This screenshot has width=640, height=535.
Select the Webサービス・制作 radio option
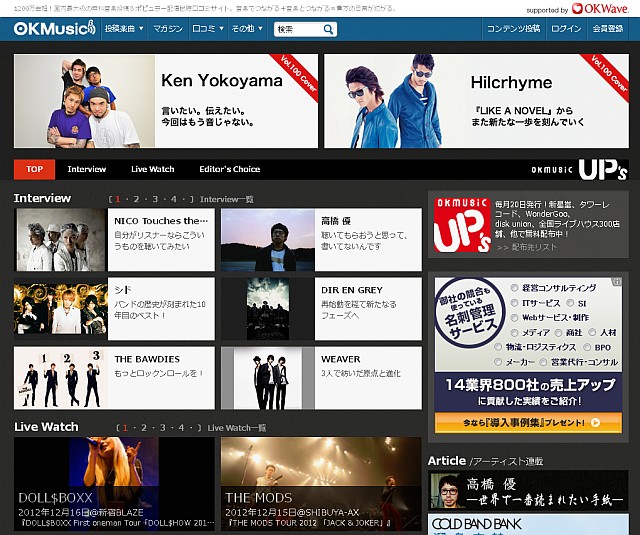514,317
